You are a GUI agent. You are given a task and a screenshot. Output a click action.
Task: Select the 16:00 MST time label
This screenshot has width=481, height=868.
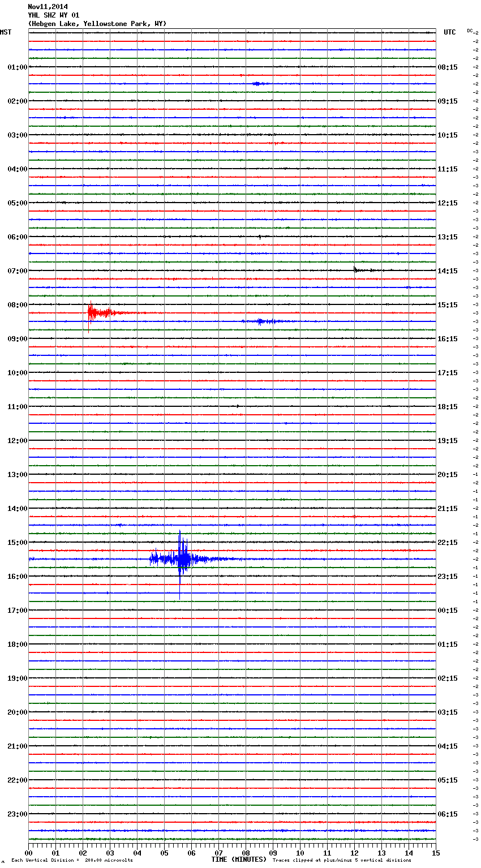click(18, 577)
